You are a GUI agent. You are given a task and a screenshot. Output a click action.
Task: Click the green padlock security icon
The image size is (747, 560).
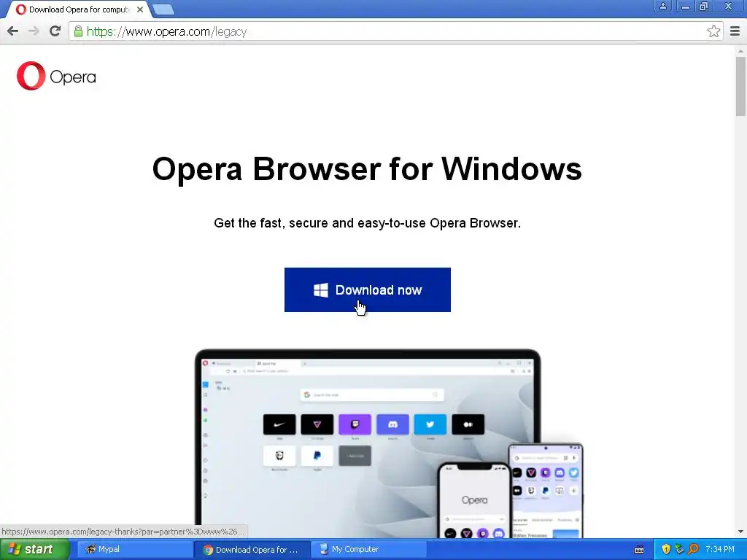click(78, 31)
